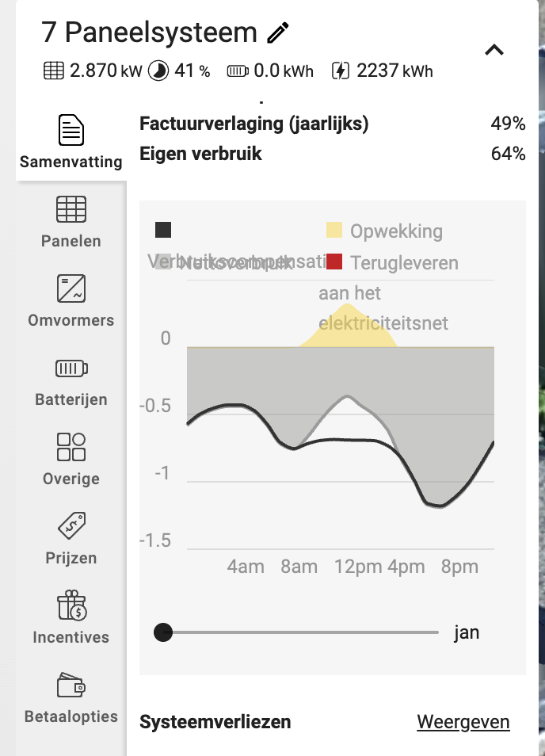This screenshot has width=545, height=756.
Task: Click the month slider handle at jan
Action: (x=163, y=632)
